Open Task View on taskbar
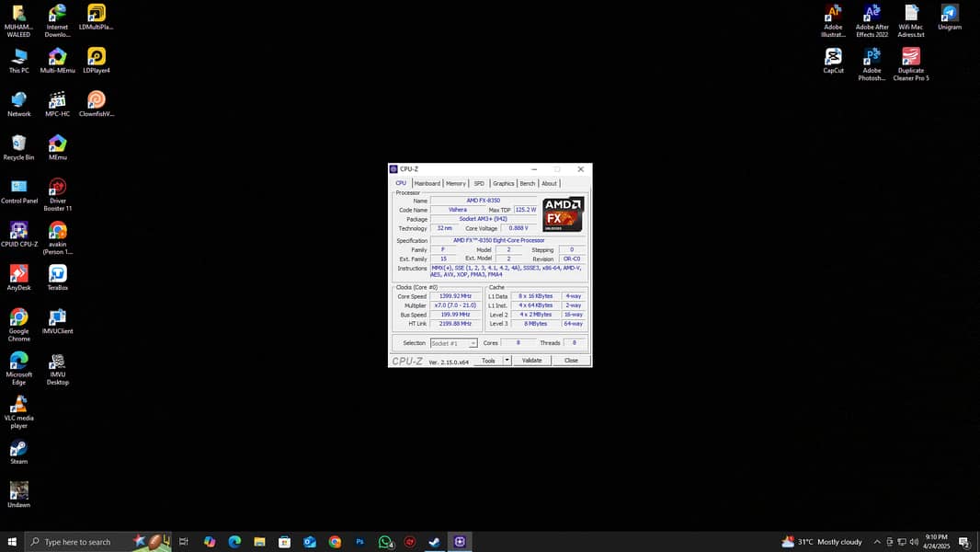The image size is (980, 552). [x=184, y=541]
